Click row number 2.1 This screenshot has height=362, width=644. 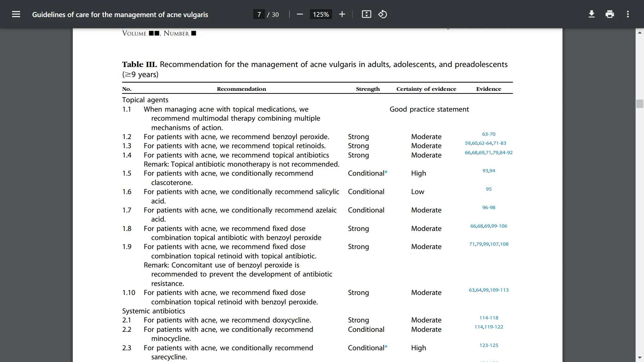[126, 320]
